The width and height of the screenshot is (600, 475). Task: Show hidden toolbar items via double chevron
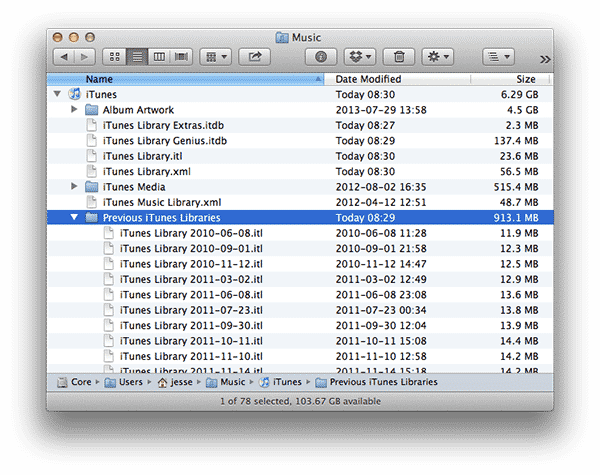(545, 59)
